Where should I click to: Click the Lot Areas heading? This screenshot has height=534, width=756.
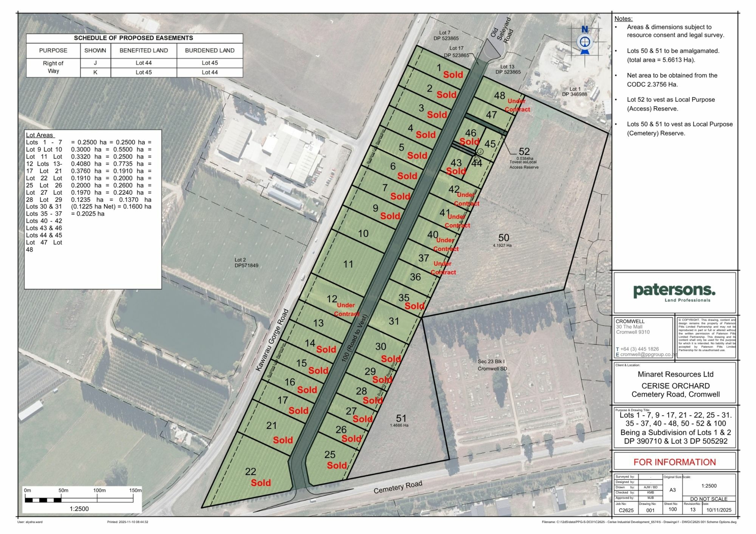tap(39, 135)
